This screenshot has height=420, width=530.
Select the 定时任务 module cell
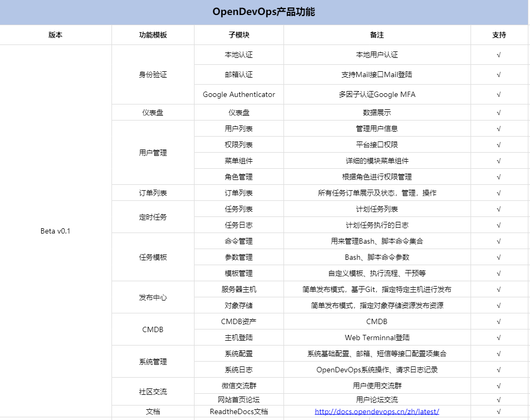[x=153, y=217]
